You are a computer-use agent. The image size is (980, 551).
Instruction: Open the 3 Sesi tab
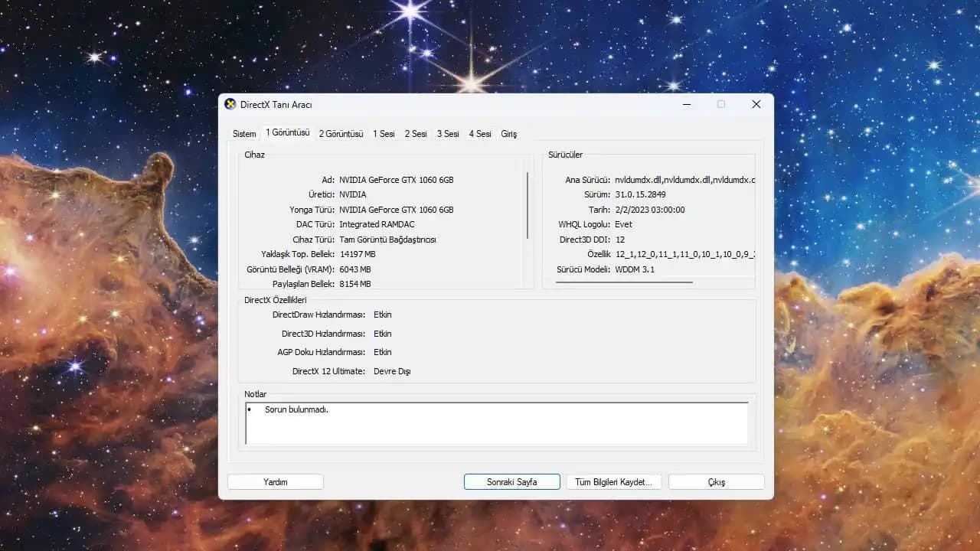pos(448,134)
